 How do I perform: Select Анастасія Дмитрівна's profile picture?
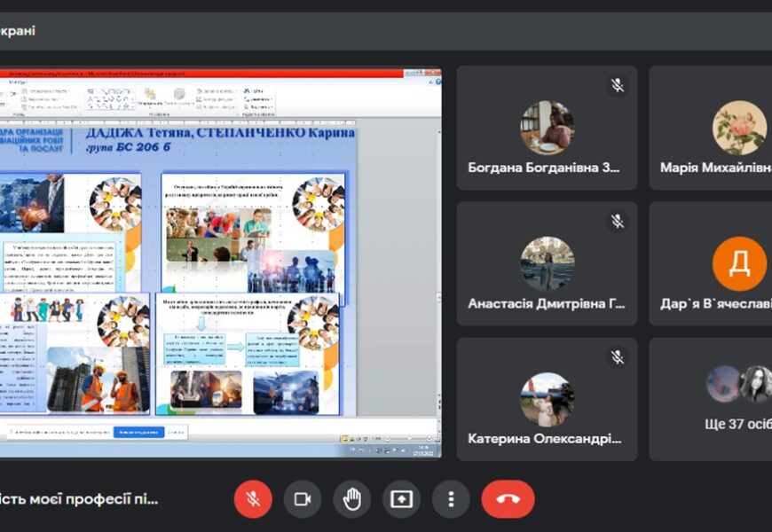click(547, 263)
